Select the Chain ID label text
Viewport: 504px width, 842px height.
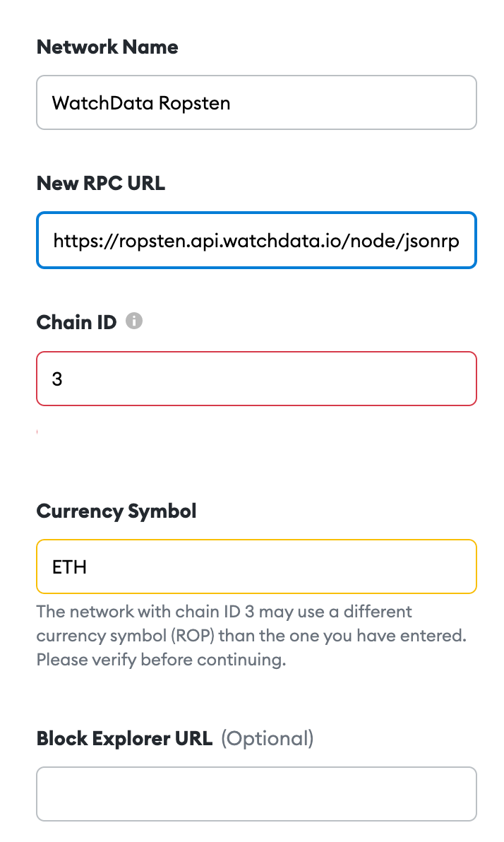coord(76,321)
